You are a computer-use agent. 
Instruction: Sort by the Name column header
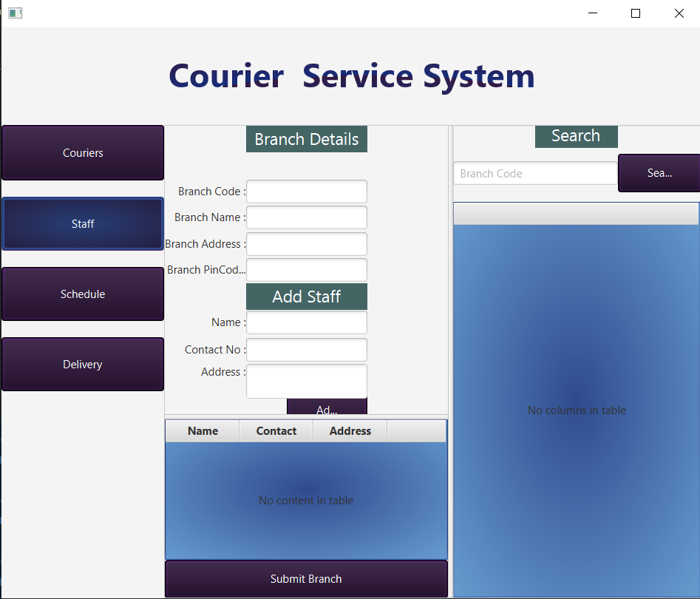tap(203, 431)
